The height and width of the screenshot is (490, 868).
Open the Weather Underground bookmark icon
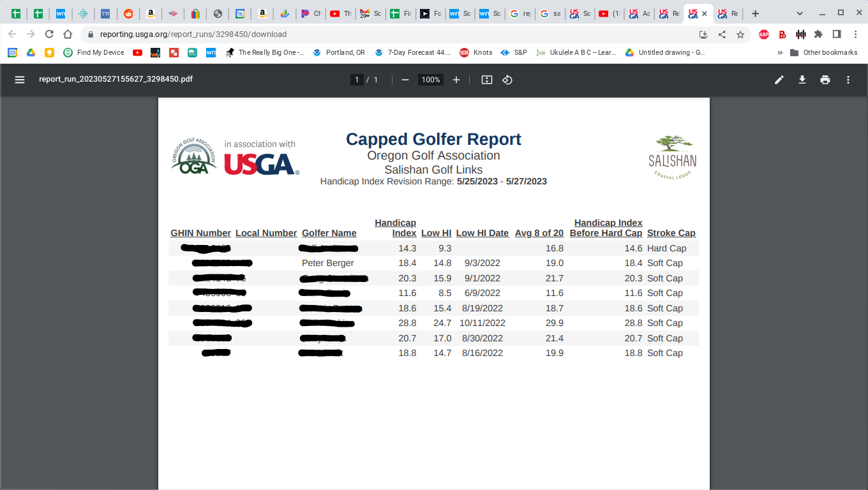click(x=155, y=53)
